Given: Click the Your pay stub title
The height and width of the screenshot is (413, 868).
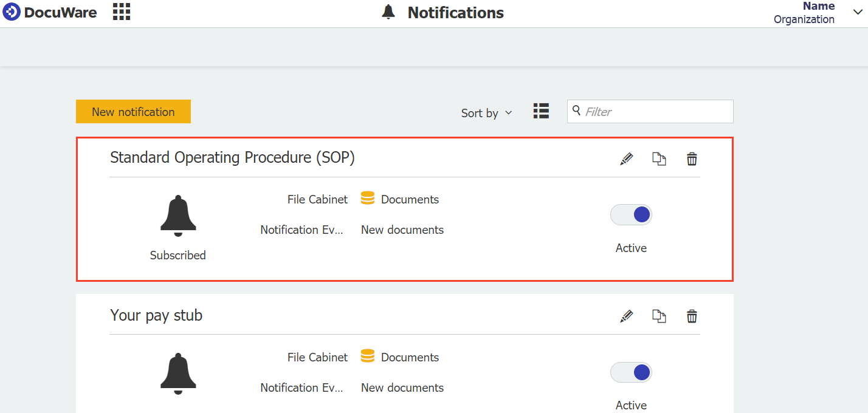Looking at the screenshot, I should [x=156, y=315].
